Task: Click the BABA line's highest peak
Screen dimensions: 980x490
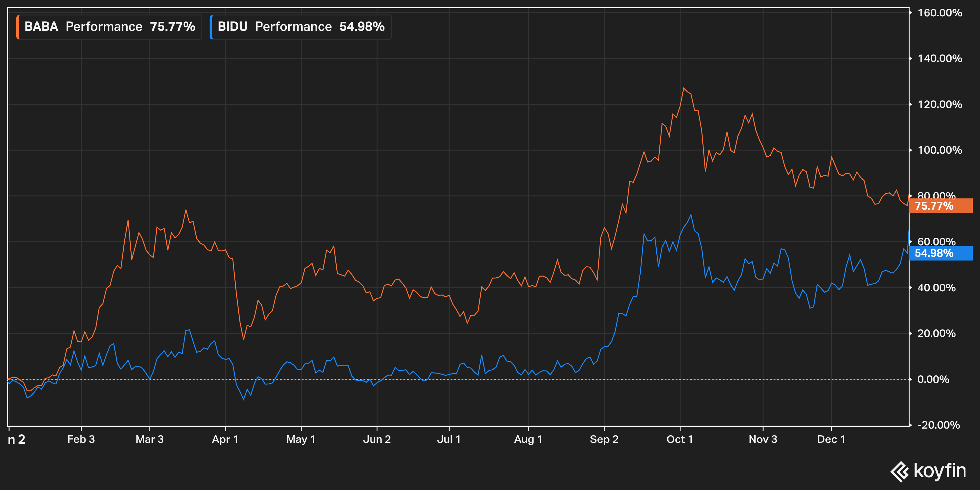Action: pyautogui.click(x=684, y=88)
